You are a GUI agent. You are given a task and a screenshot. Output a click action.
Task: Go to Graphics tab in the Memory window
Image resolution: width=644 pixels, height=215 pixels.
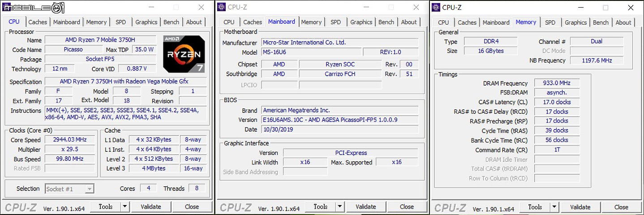[x=576, y=22]
